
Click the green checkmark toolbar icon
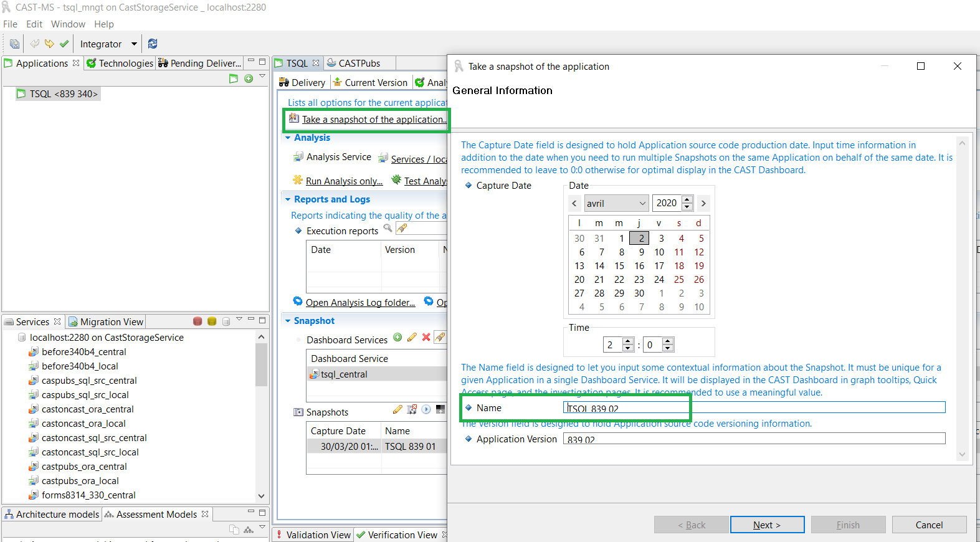(64, 44)
